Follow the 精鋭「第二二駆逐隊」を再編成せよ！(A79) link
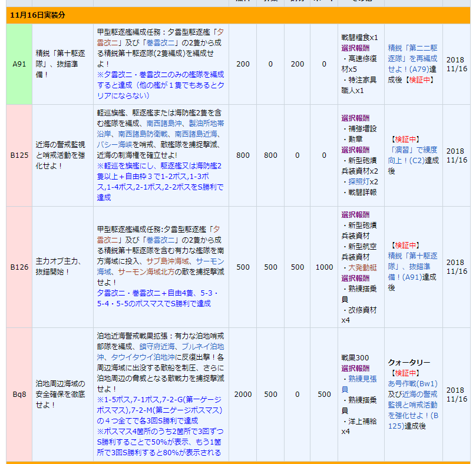Screen dimensions: 476x464 click(x=412, y=58)
